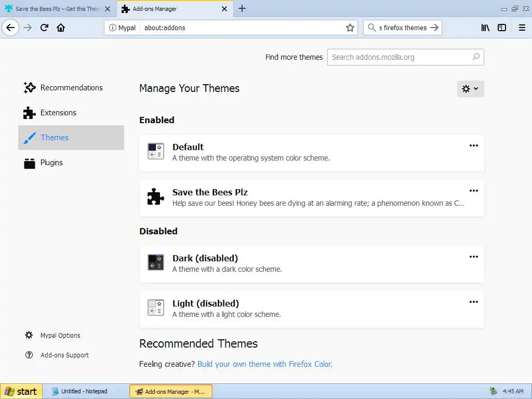
Task: Open the hamburger application menu
Action: coord(522,28)
